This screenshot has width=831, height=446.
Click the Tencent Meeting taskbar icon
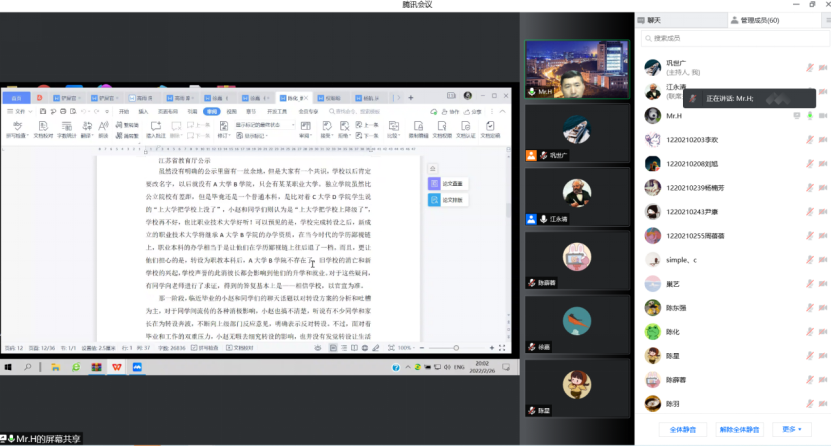click(137, 368)
